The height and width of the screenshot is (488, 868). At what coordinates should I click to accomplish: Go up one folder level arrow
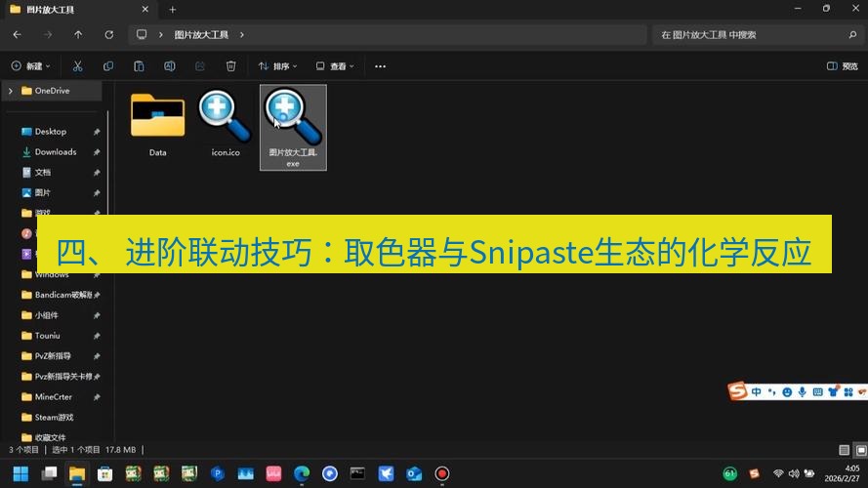point(78,35)
